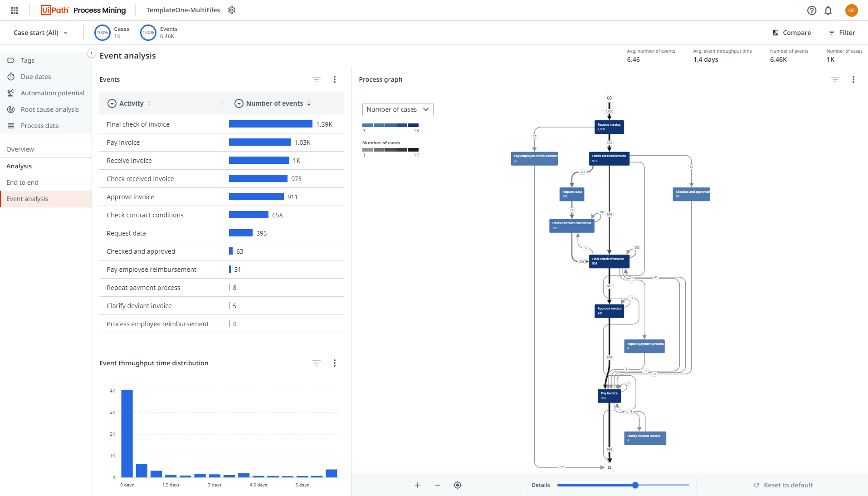The height and width of the screenshot is (496, 868).
Task: Open the Events panel kebab menu
Action: click(x=335, y=79)
